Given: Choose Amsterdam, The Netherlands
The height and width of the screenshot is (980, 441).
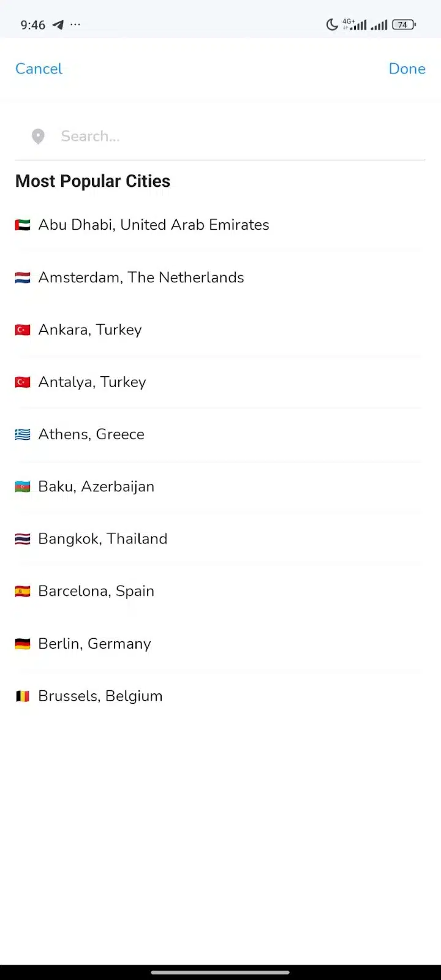Looking at the screenshot, I should (221, 277).
